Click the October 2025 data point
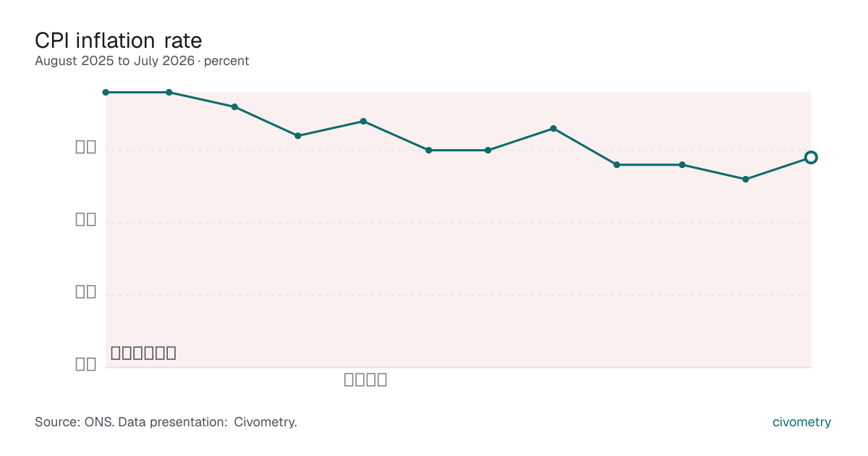The height and width of the screenshot is (456, 868). pyautogui.click(x=234, y=106)
